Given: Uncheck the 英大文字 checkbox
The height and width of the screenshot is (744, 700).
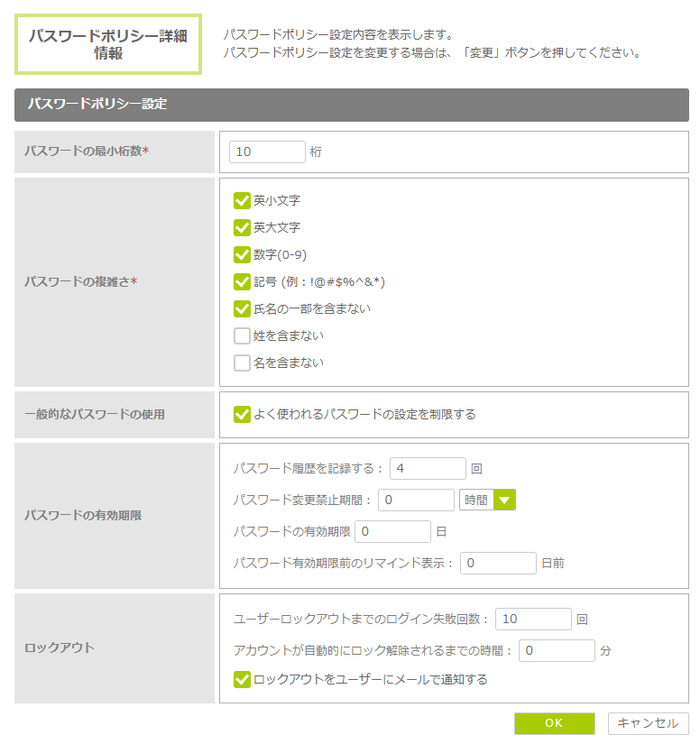Looking at the screenshot, I should 242,227.
